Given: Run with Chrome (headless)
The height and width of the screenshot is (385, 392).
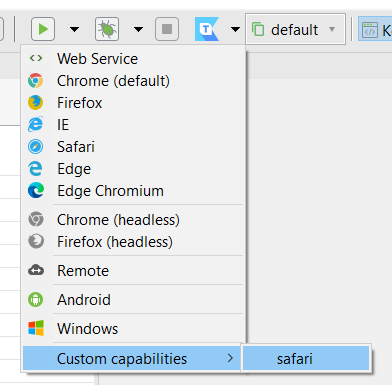Looking at the screenshot, I should pos(133,220).
